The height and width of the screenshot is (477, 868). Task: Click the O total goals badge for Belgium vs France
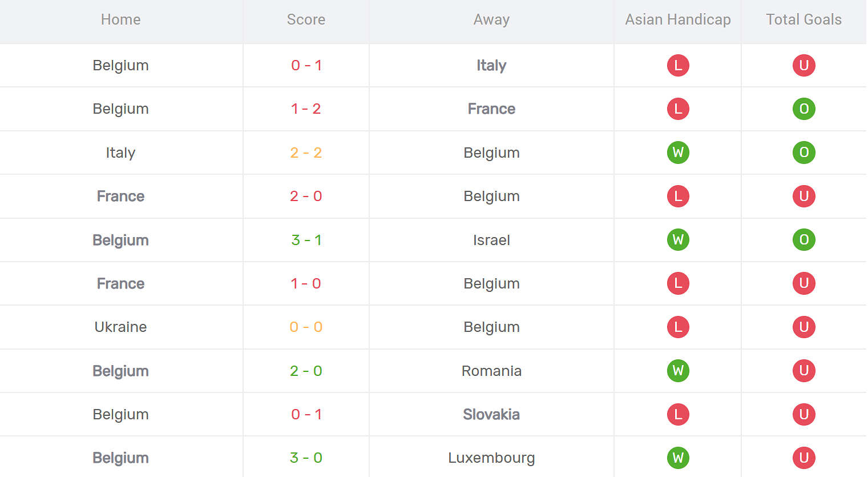pos(804,109)
